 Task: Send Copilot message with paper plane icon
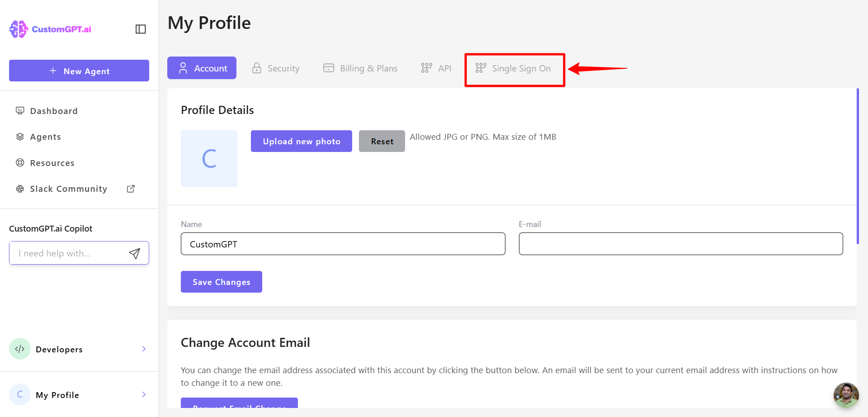point(134,253)
